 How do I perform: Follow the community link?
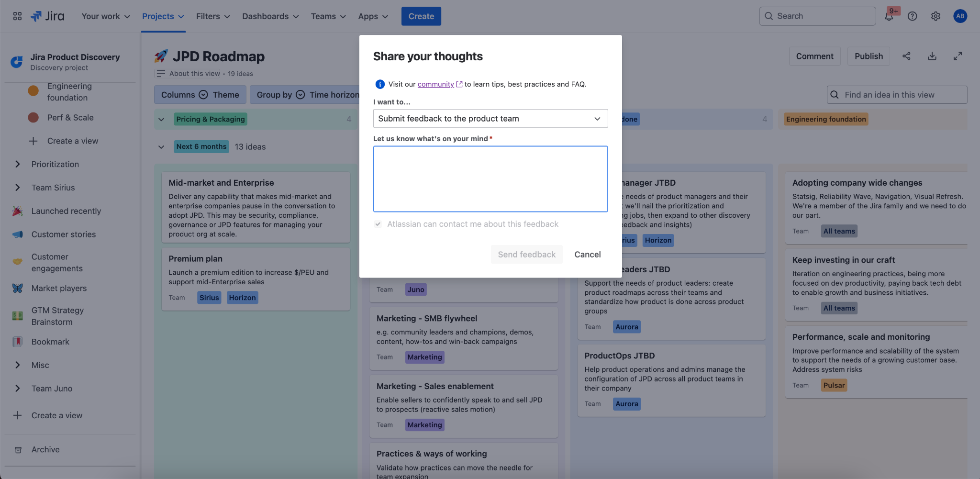pos(435,84)
